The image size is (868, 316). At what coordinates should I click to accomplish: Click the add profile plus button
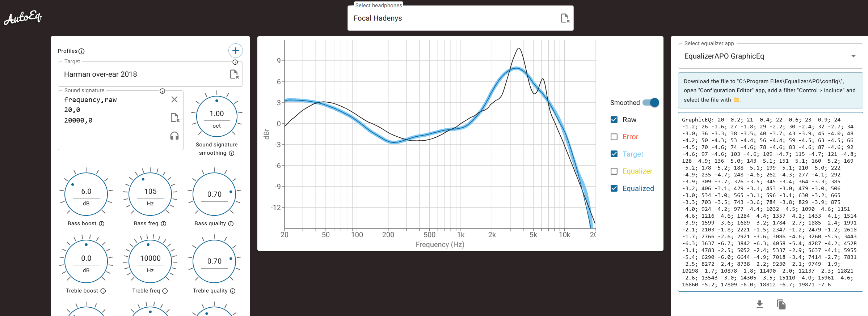[x=235, y=51]
